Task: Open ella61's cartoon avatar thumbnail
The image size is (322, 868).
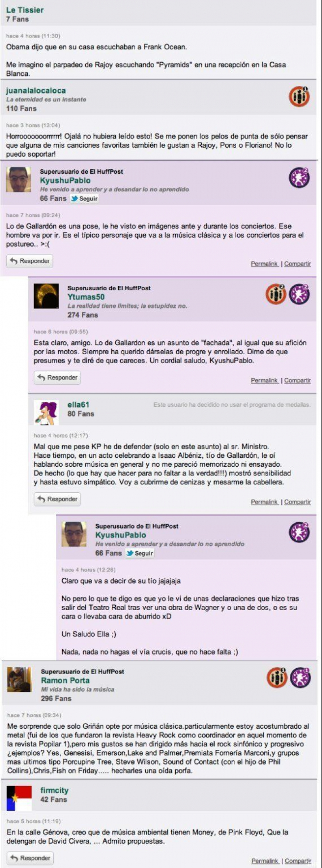Action: pyautogui.click(x=46, y=413)
